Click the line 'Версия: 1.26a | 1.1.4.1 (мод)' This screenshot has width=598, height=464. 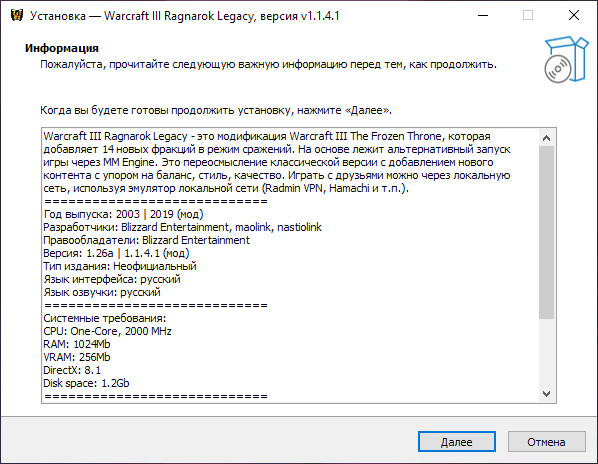(116, 253)
